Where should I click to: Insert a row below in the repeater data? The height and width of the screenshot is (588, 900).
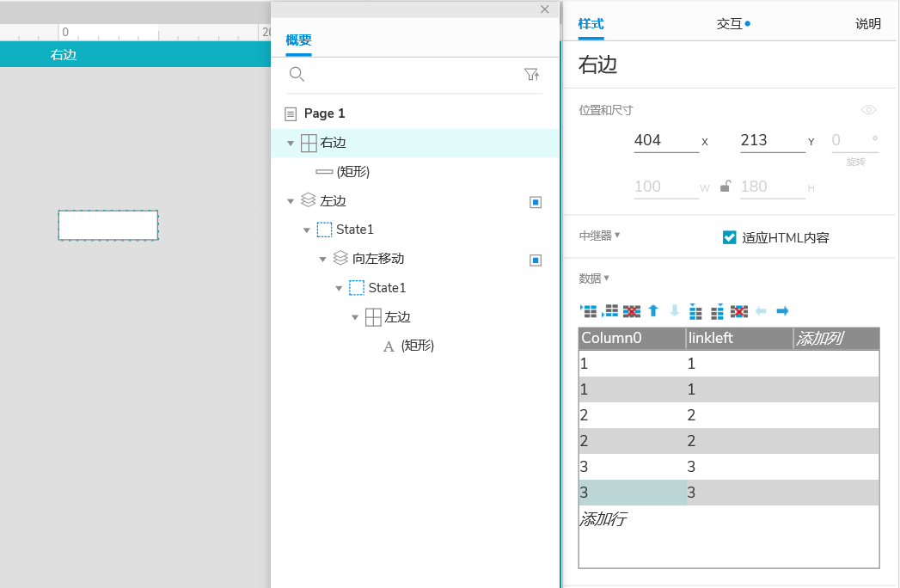coord(610,311)
